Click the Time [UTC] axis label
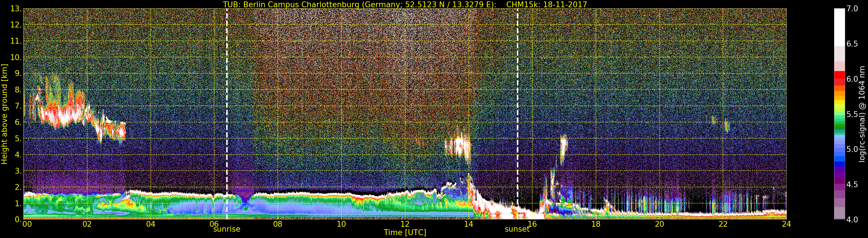The image size is (868, 238). (405, 232)
